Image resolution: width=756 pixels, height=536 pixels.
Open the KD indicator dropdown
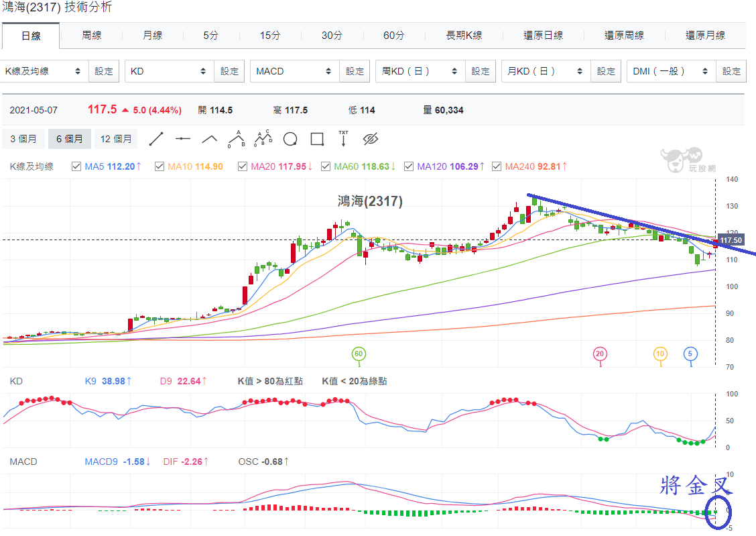170,71
